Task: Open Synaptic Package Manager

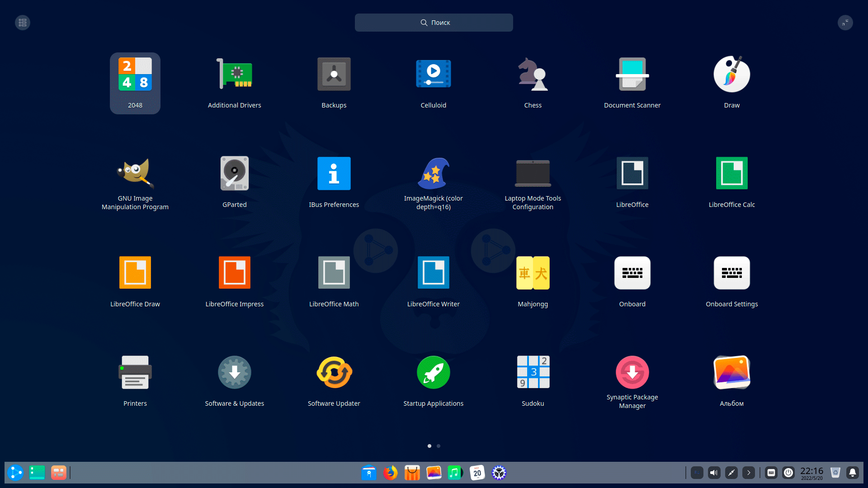Action: click(x=632, y=372)
